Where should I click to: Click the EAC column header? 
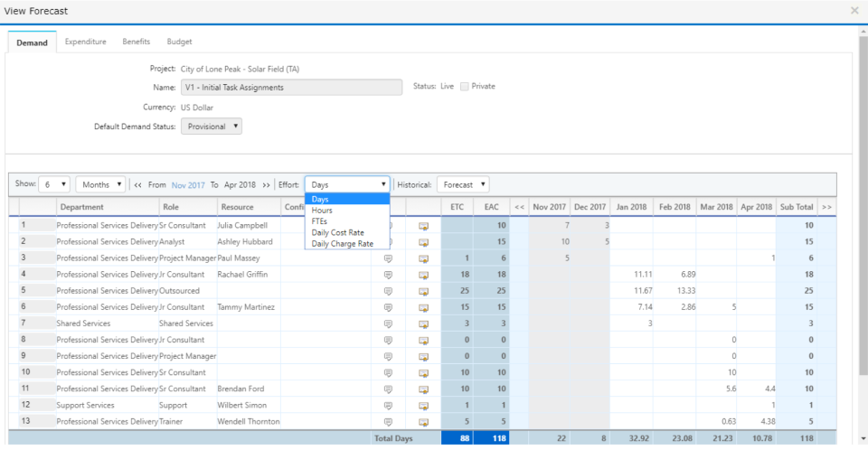[492, 207]
